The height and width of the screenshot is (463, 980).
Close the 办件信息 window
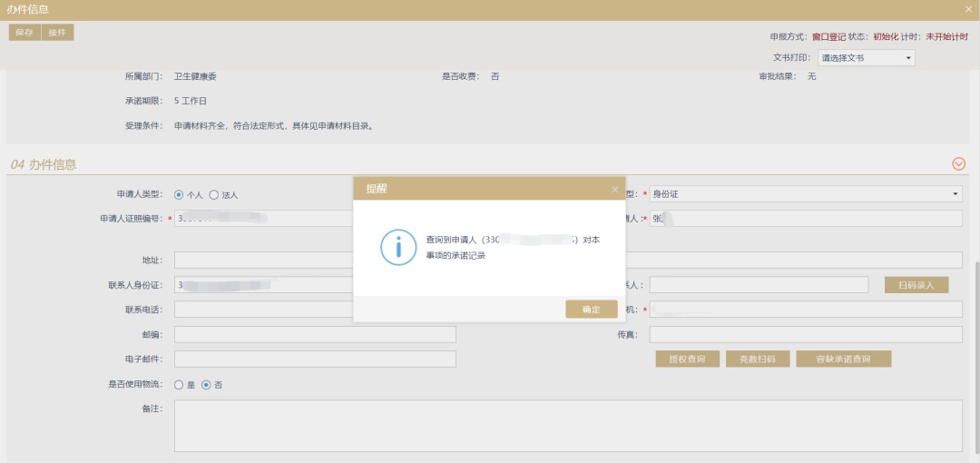(968, 9)
